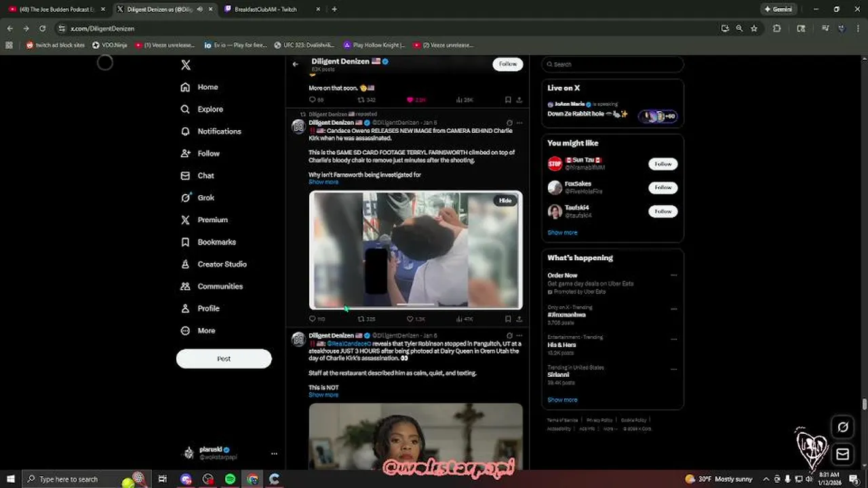The height and width of the screenshot is (488, 868).
Task: Follow Taufski4 suggestion
Action: (663, 211)
